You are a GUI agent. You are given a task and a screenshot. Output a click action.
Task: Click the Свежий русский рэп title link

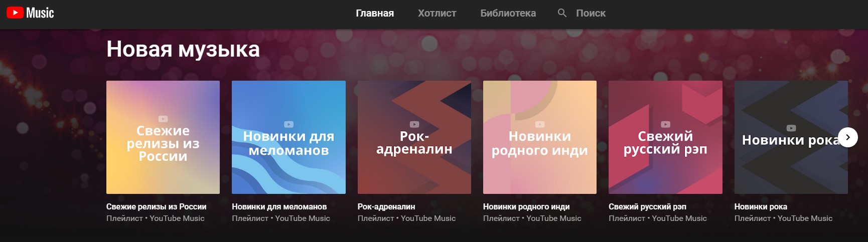click(x=647, y=206)
